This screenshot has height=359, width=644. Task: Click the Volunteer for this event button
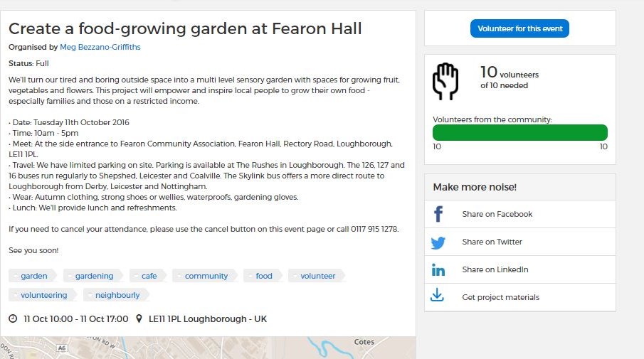coord(519,28)
